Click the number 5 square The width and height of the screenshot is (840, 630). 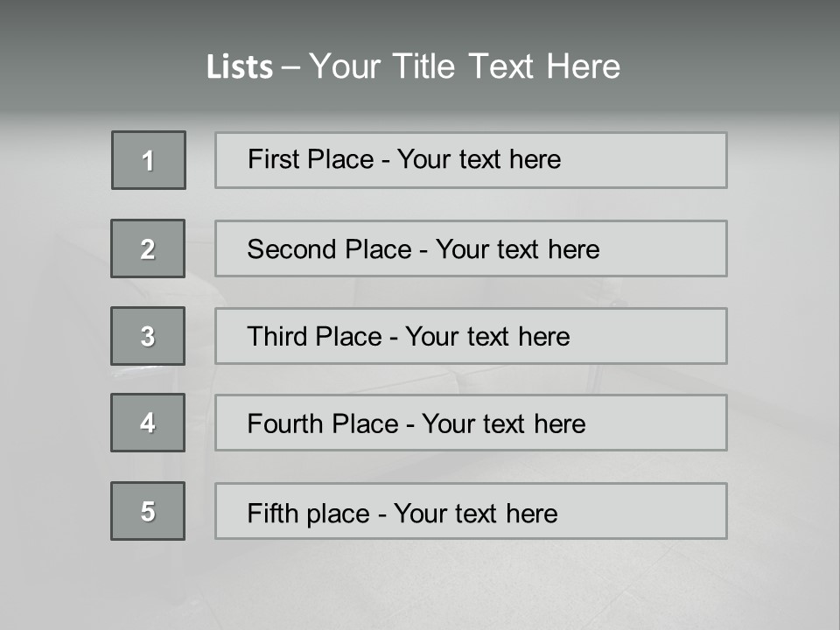coord(148,511)
